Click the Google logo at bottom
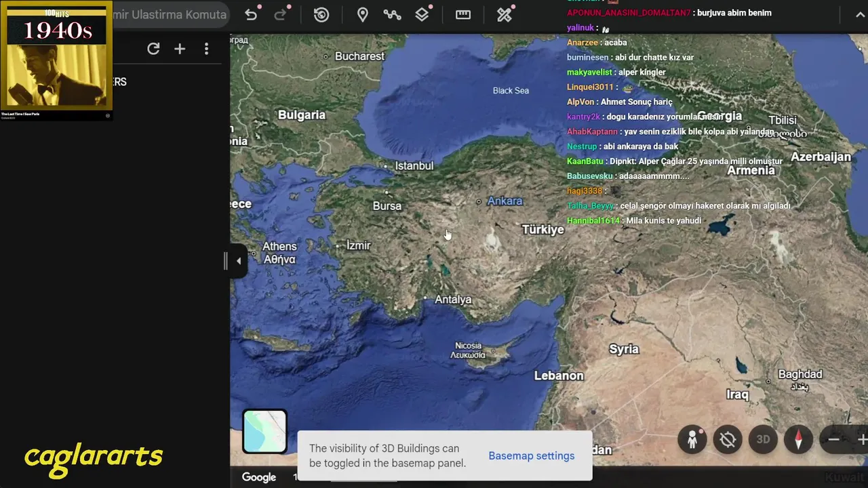The image size is (868, 488). tap(259, 477)
